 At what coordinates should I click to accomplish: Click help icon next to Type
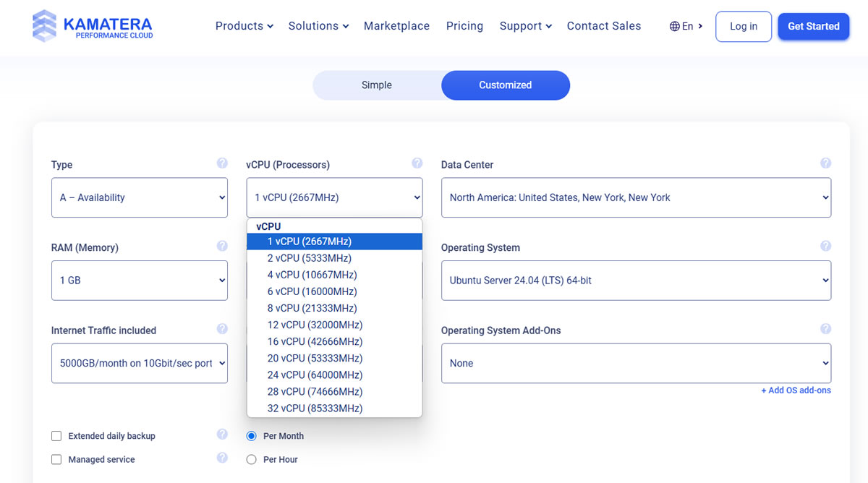(222, 163)
